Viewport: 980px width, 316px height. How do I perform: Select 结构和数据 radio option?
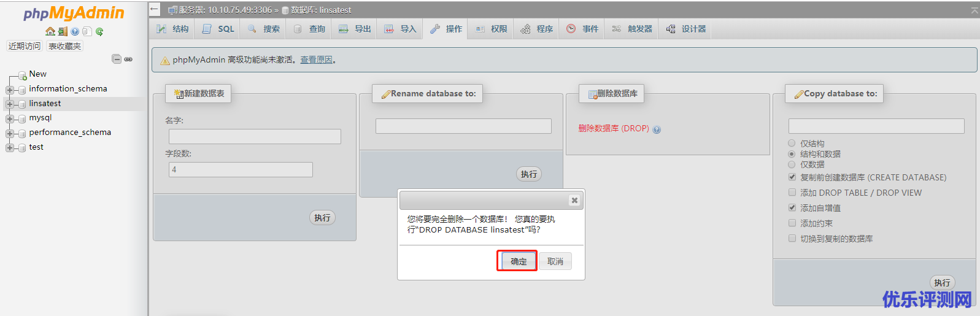(792, 153)
